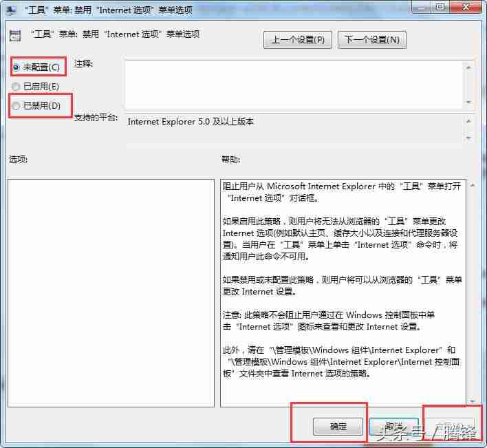Click 'Internet Explorer 5.0 及以上版本' text
Image resolution: width=487 pixels, height=448 pixels.
[x=191, y=122]
